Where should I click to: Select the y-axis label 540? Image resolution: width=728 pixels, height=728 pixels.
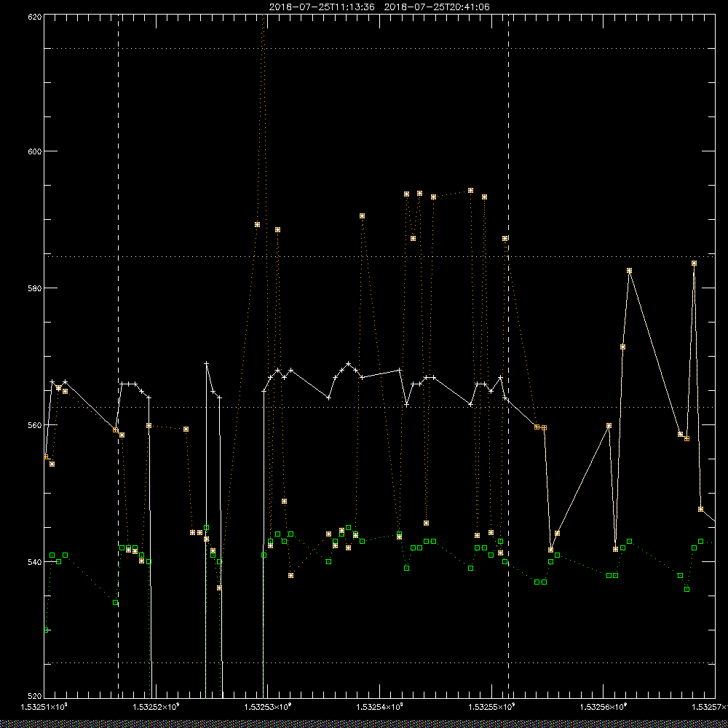[x=35, y=562]
